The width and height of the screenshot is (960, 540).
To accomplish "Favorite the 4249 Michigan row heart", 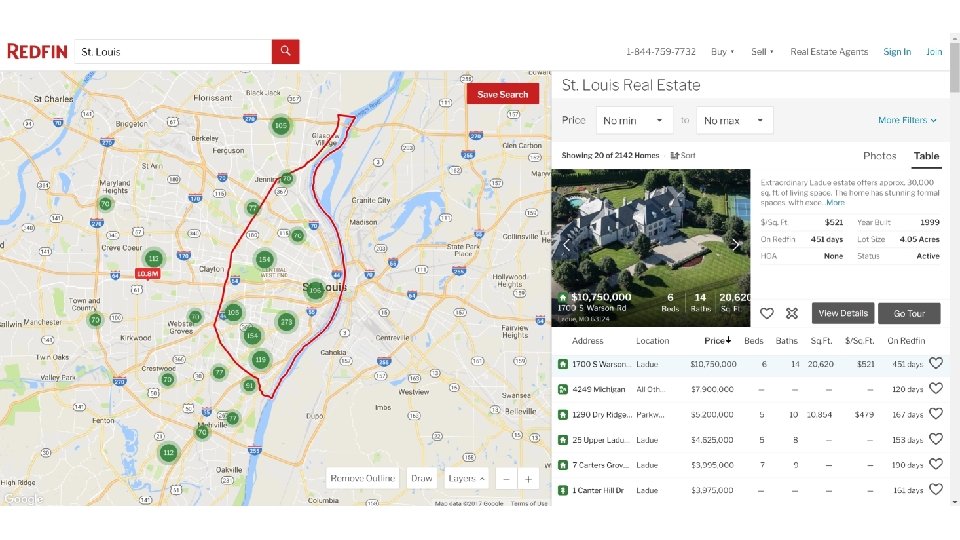I will [x=936, y=388].
